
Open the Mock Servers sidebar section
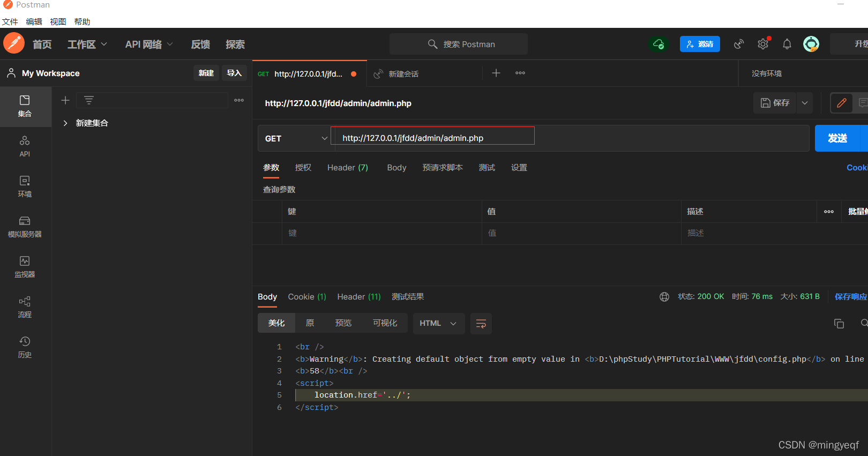pos(25,227)
